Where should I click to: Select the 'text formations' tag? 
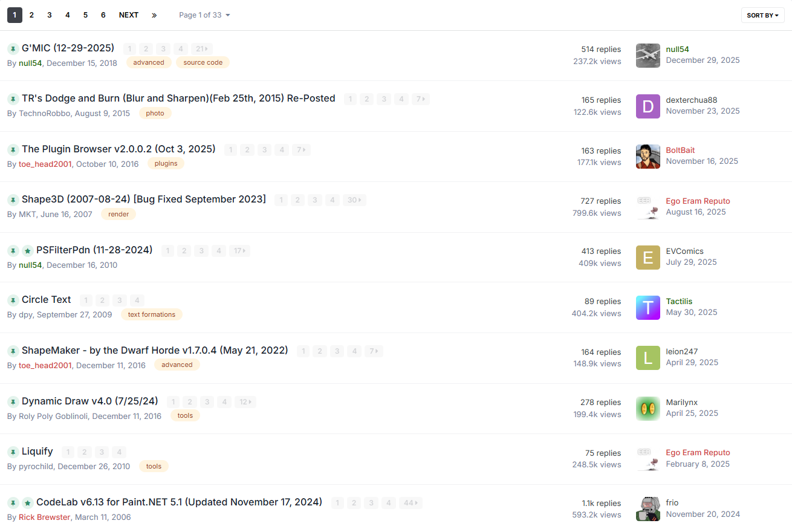pos(151,314)
